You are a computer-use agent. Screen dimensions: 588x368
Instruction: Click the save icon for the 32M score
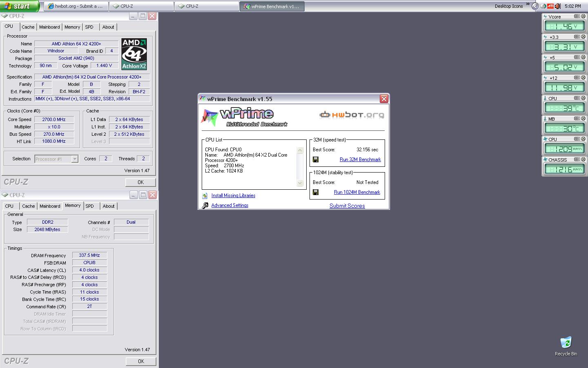316,159
